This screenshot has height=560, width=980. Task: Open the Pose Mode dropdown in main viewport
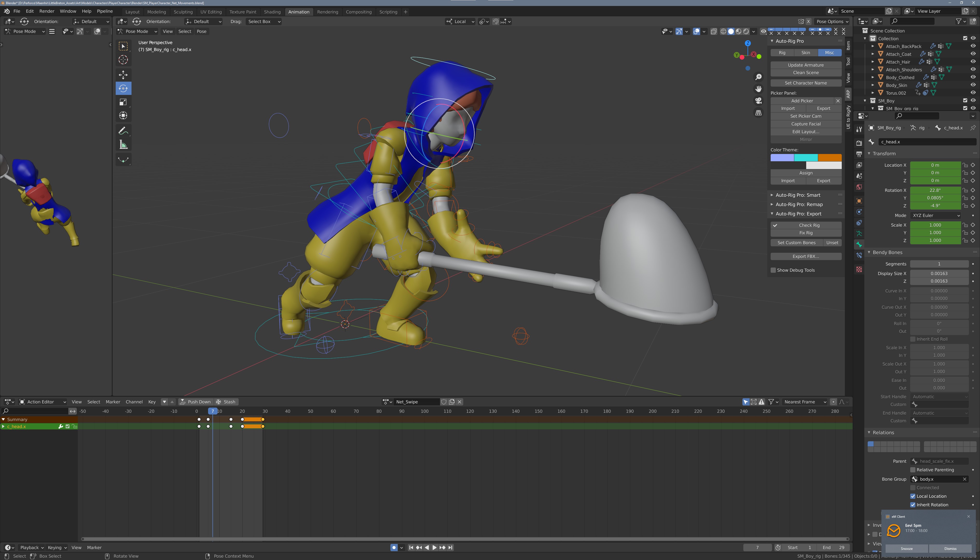[x=137, y=31]
